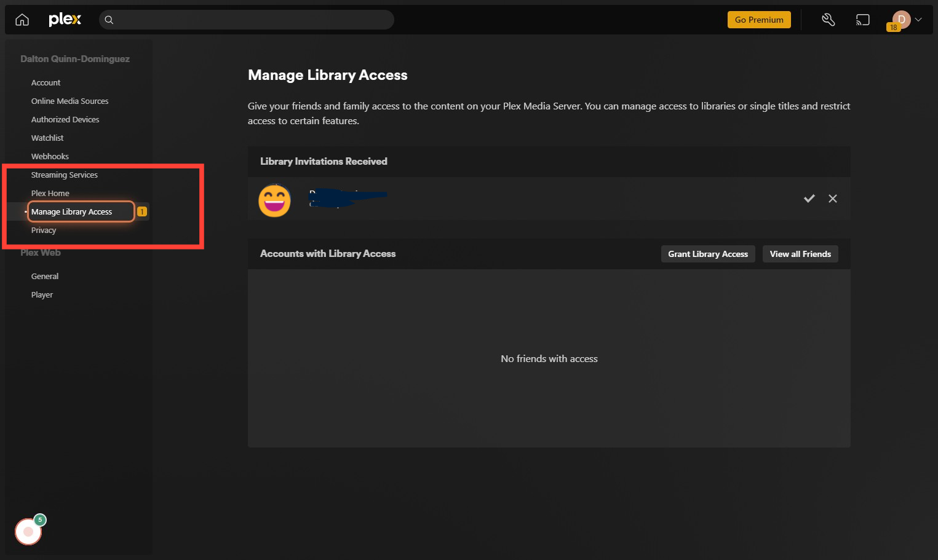Click the 18 notification badge
Image resolution: width=938 pixels, height=560 pixels.
(x=894, y=27)
